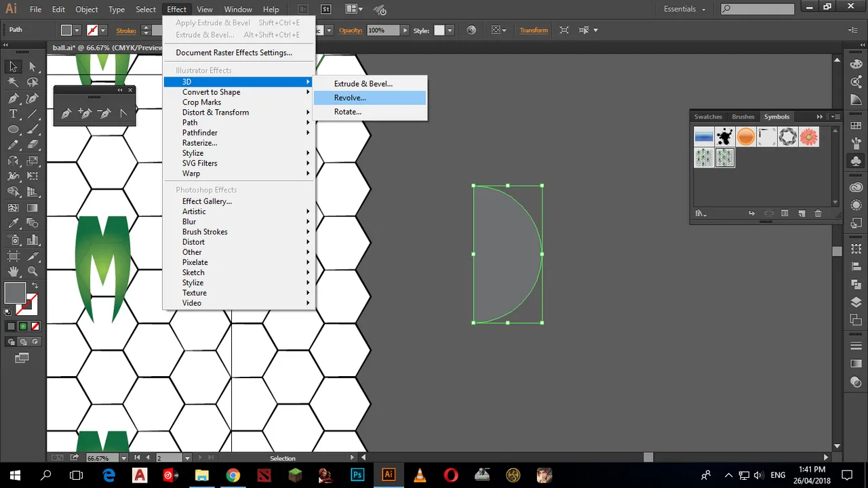868x488 pixels.
Task: Click Delete Anchor Point tool in floating panel
Action: coord(104,113)
